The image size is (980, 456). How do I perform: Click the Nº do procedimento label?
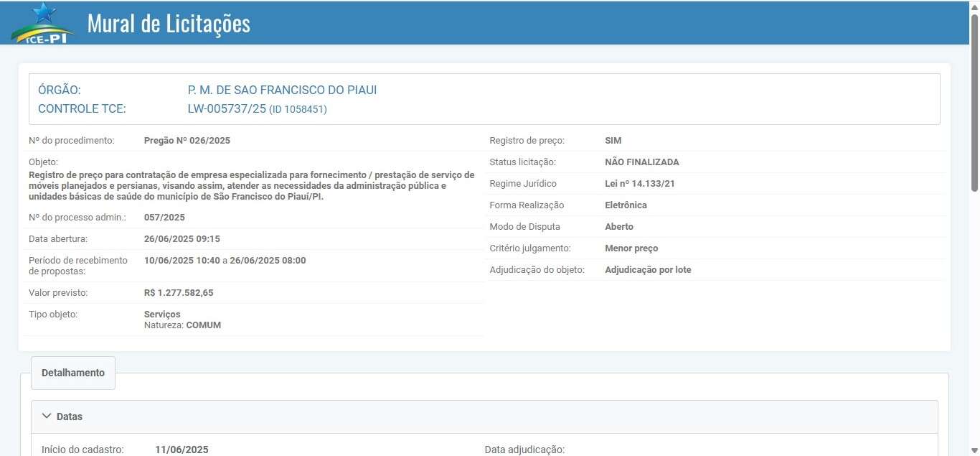[72, 141]
